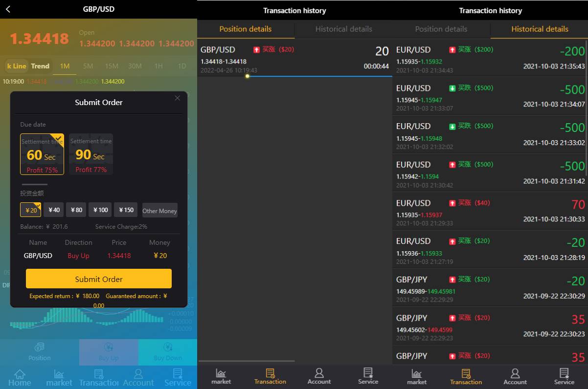Go back using the top-left arrow
This screenshot has height=389, width=588.
[x=8, y=9]
